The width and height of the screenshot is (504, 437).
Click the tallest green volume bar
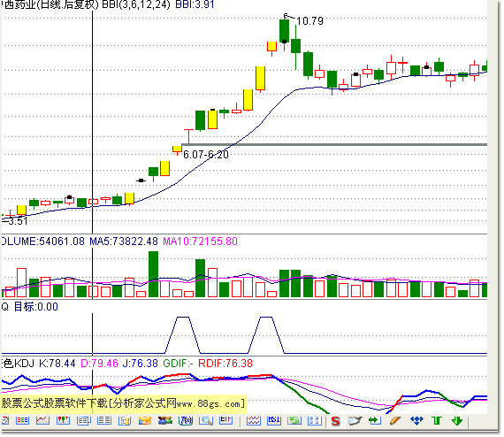click(153, 274)
